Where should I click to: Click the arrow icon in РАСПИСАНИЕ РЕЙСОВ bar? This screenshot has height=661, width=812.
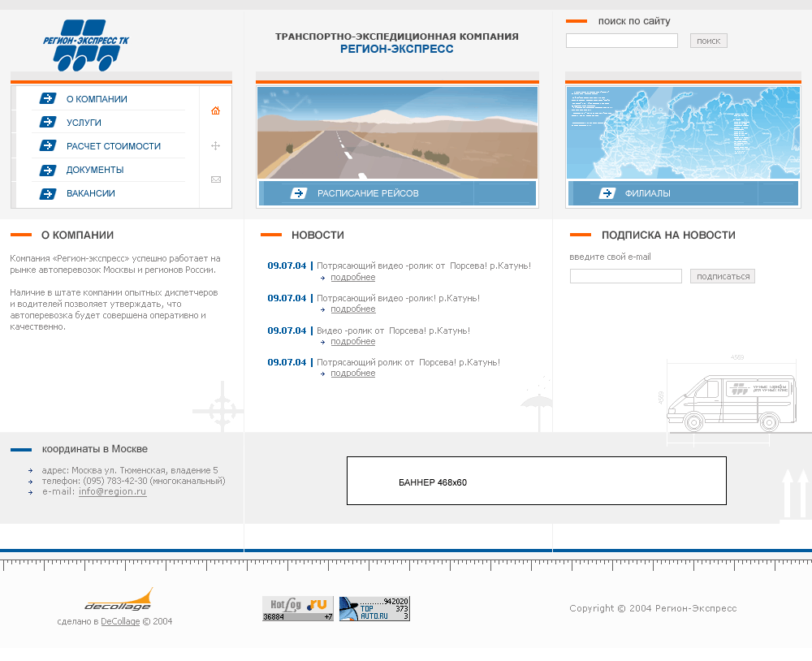coord(299,193)
